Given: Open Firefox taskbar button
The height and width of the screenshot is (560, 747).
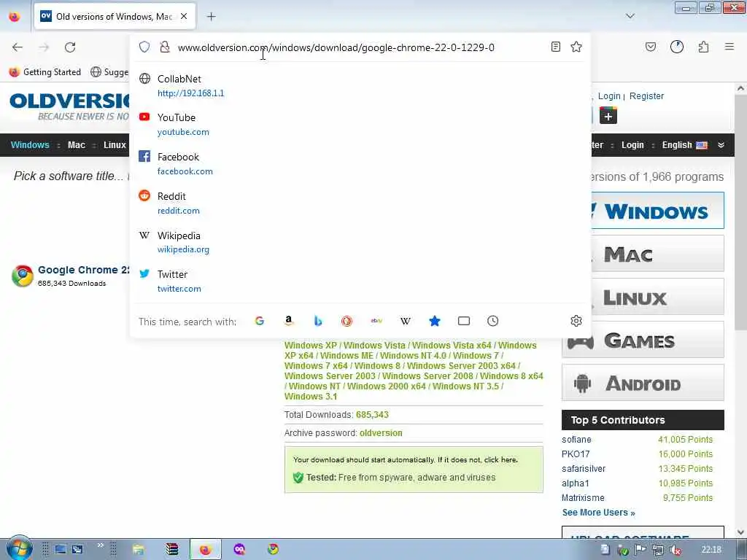Looking at the screenshot, I should [205, 550].
